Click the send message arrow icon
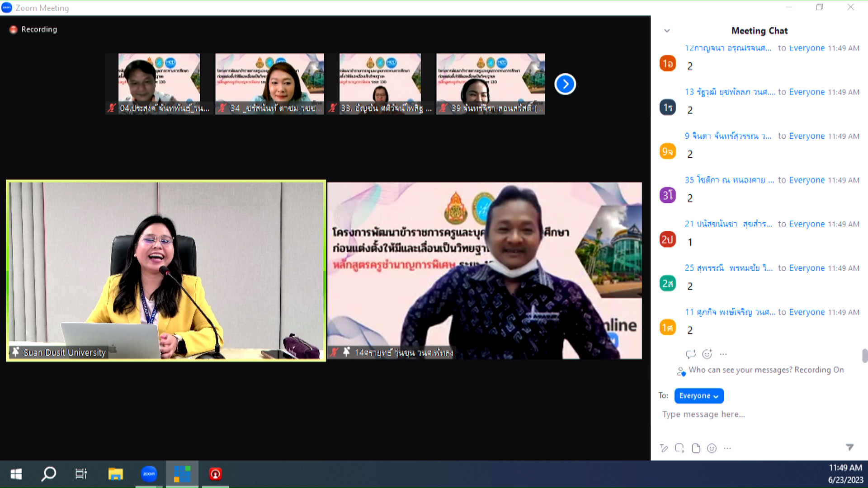Image resolution: width=868 pixels, height=488 pixels. 849,447
